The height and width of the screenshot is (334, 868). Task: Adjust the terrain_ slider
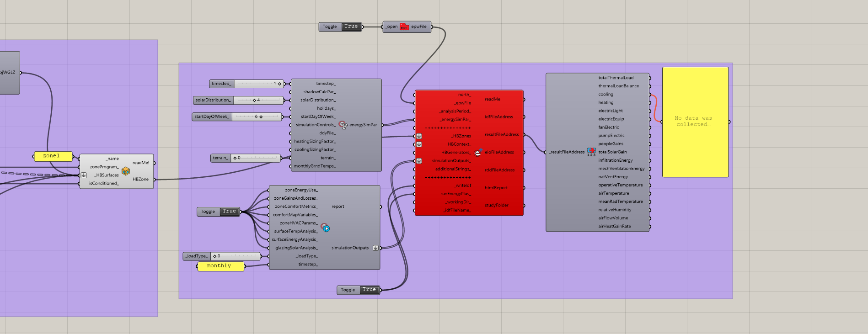pos(256,158)
